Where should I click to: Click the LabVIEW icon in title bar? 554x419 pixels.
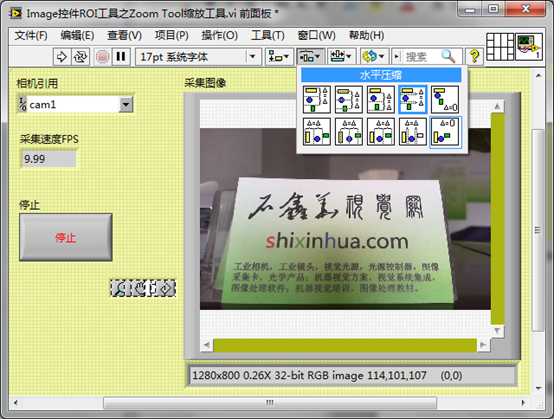[15, 13]
